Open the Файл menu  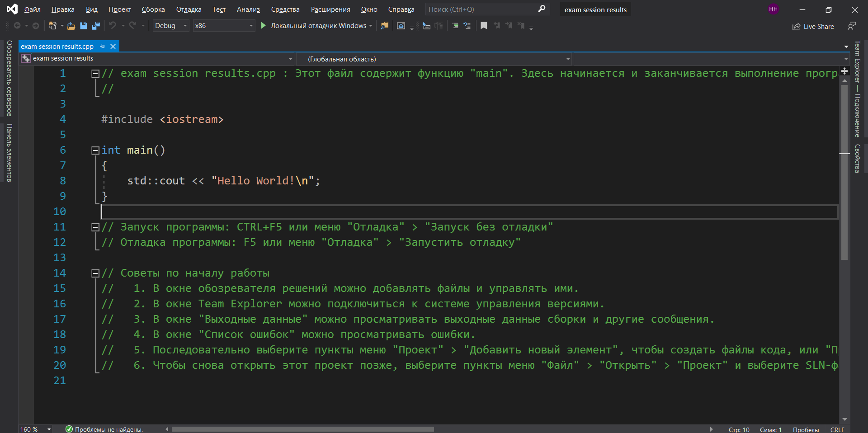(x=32, y=9)
